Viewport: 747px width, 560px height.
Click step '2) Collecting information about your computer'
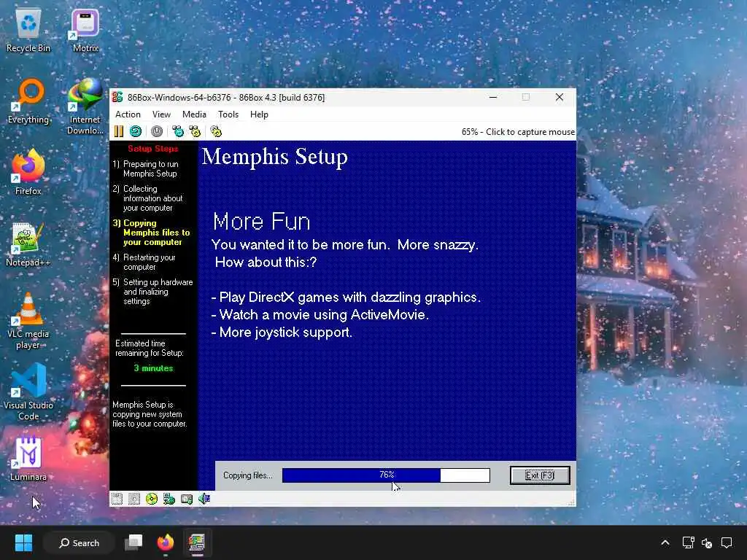tap(148, 198)
